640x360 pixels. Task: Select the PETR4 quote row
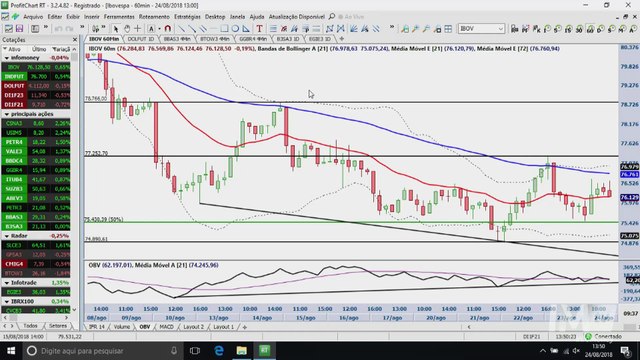[x=36, y=142]
